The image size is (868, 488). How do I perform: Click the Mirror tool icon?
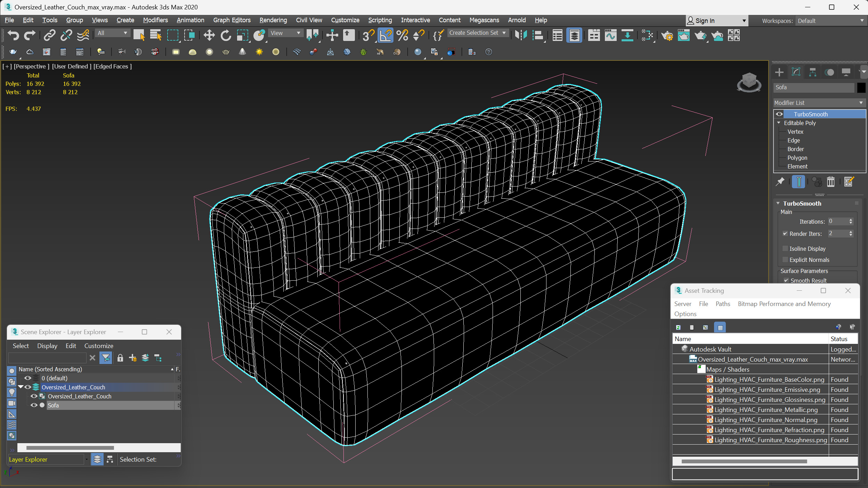coord(521,35)
